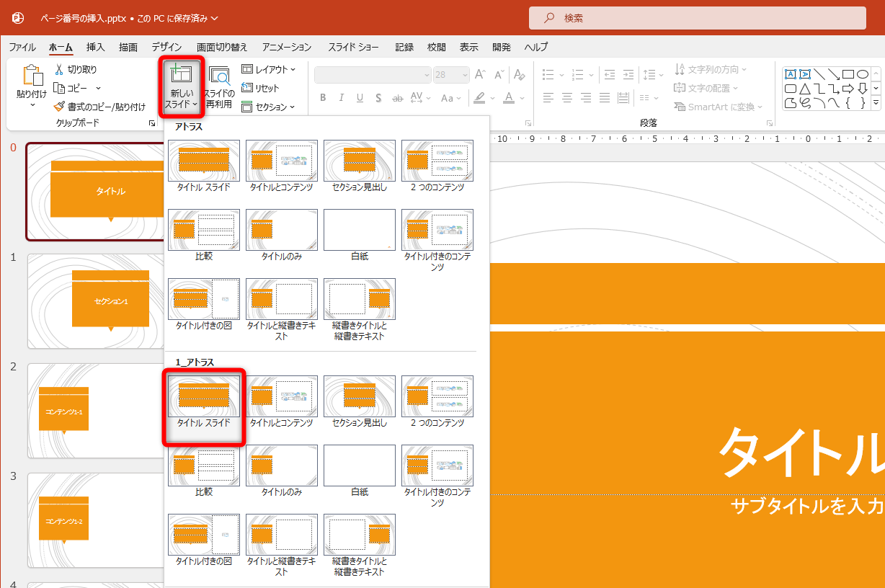The height and width of the screenshot is (588, 885).
Task: Click the PowerPoint app icon in title bar
Action: pos(19,18)
